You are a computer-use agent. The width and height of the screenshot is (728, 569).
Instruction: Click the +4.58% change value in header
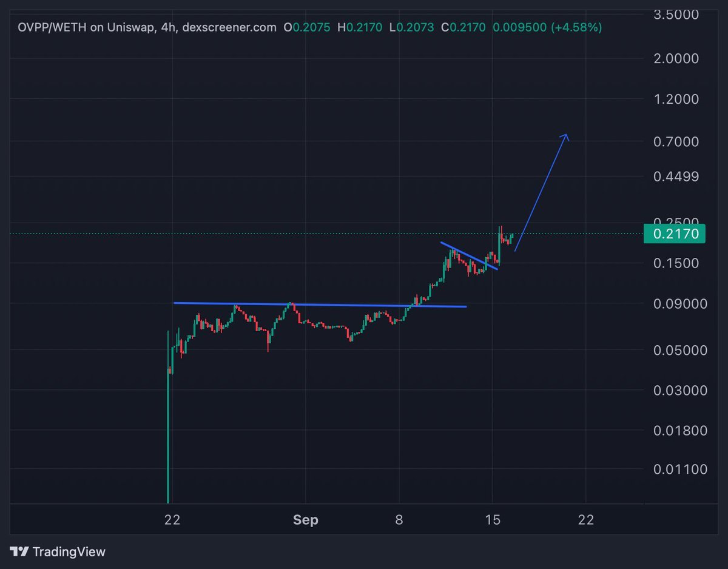tap(576, 27)
